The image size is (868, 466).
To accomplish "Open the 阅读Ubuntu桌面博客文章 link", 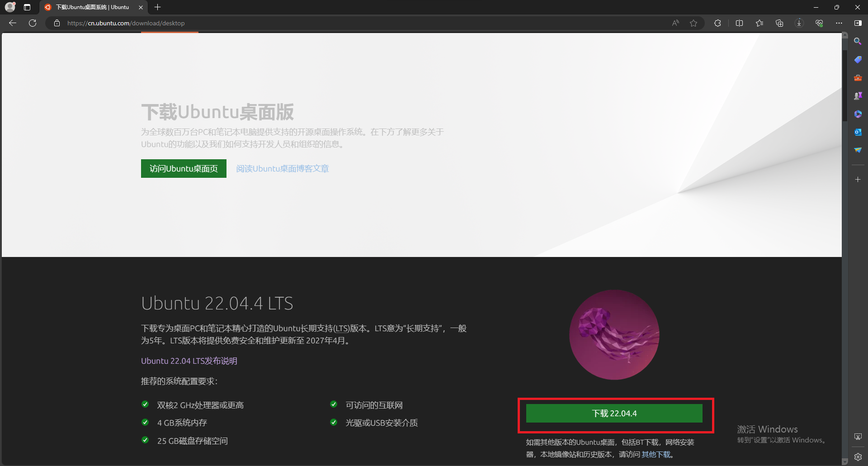I will point(283,169).
